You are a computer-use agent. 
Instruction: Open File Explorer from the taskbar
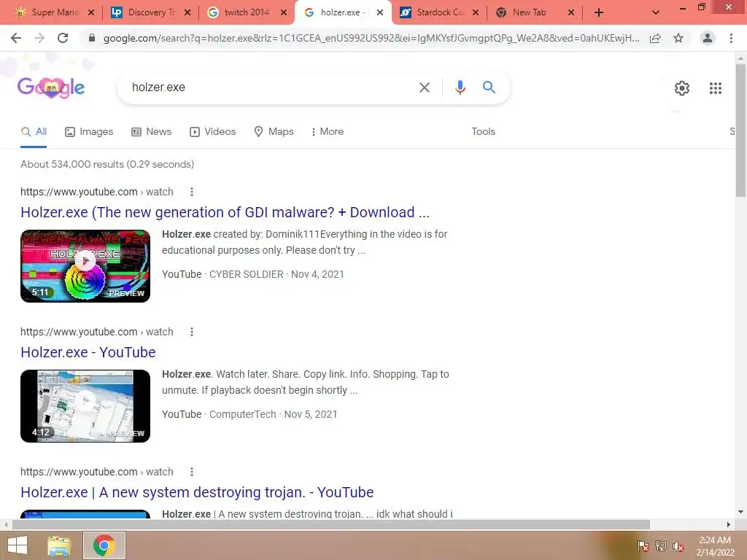click(x=59, y=545)
